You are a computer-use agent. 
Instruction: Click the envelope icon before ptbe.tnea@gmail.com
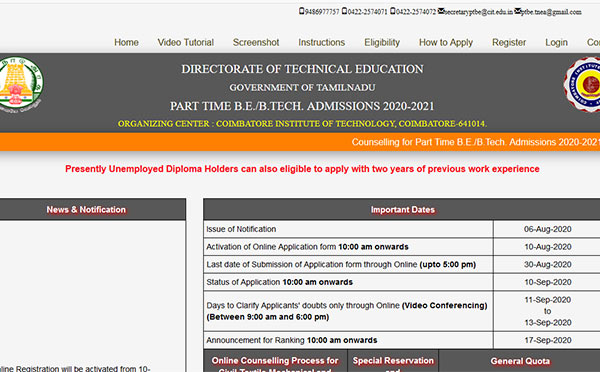[518, 11]
